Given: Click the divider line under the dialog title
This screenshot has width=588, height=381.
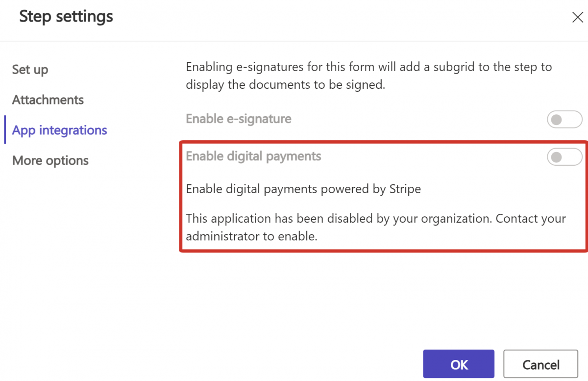Looking at the screenshot, I should pyautogui.click(x=294, y=41).
